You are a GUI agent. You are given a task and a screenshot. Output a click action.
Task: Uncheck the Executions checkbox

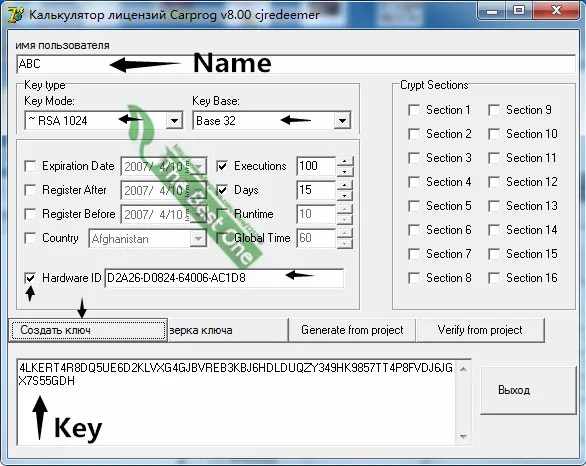click(222, 166)
